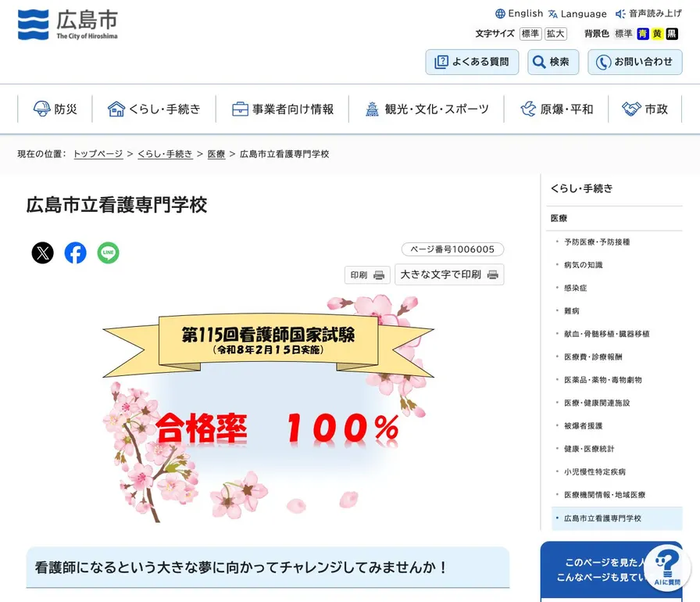The width and height of the screenshot is (700, 602).
Task: Set text size to 拡大
Action: [x=555, y=34]
